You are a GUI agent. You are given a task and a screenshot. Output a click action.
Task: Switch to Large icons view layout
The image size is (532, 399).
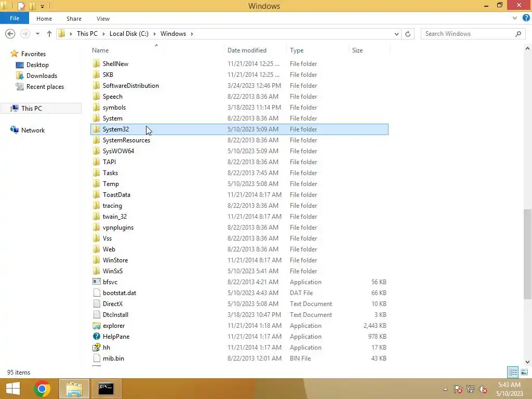click(x=524, y=372)
